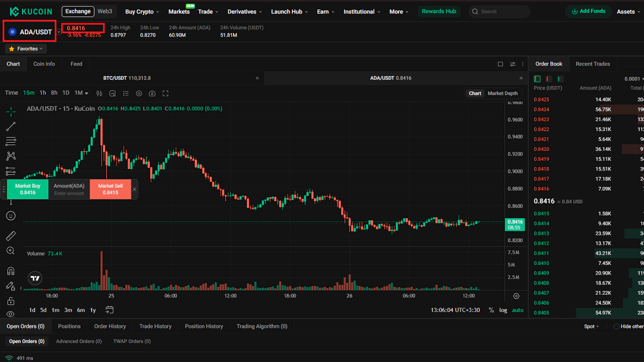
Task: Open the Assets dropdown
Action: [629, 12]
